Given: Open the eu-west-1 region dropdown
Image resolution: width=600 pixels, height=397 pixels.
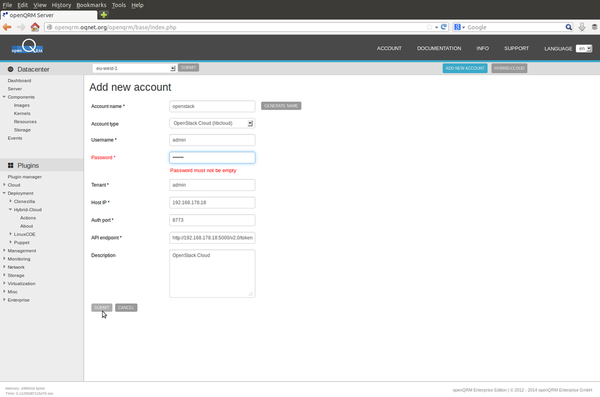Looking at the screenshot, I should click(134, 68).
